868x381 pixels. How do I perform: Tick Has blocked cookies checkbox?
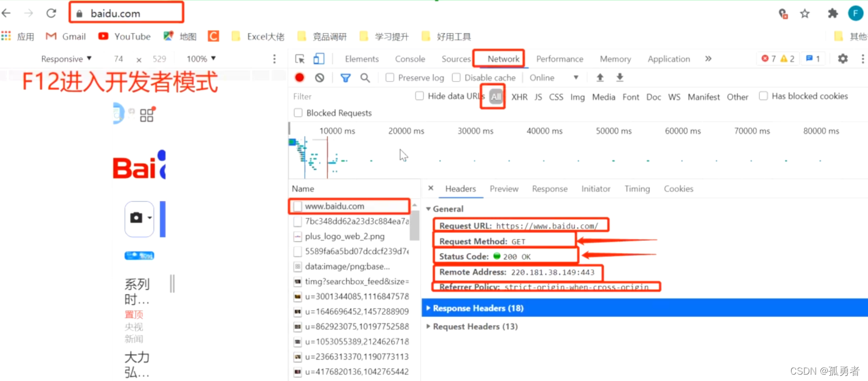tap(763, 96)
